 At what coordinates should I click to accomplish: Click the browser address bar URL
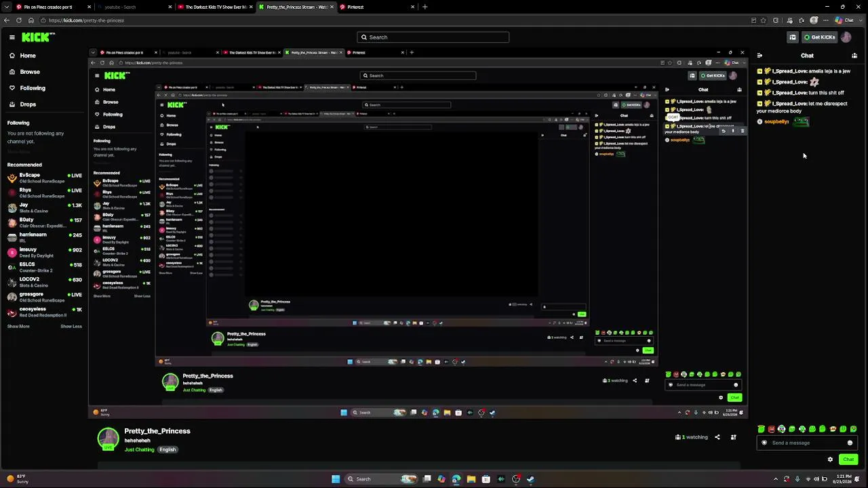86,20
